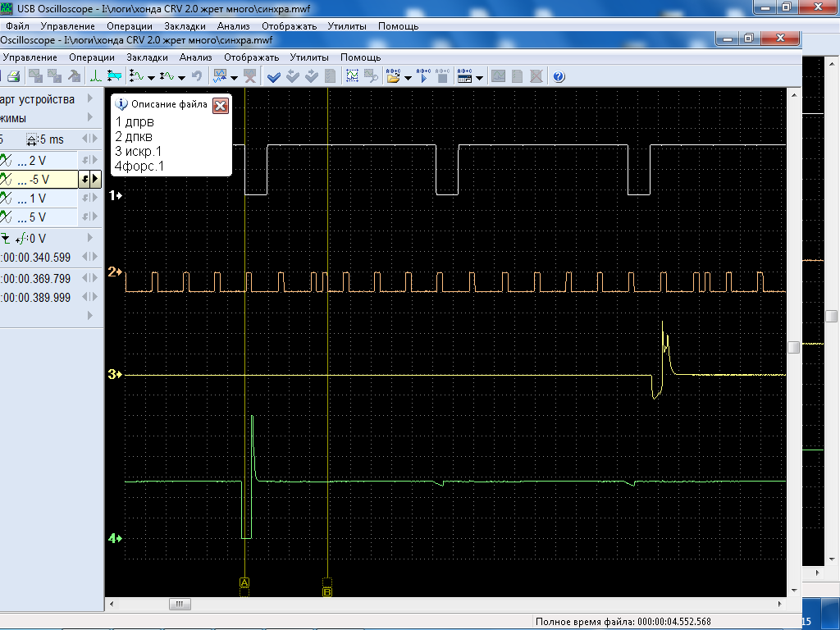840x630 pixels.
Task: Open the Операции menu in inner window
Action: coord(92,57)
